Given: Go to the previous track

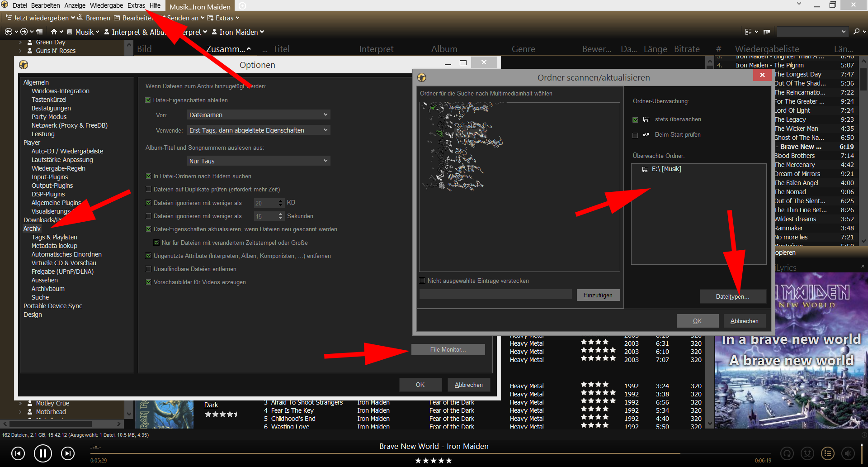Looking at the screenshot, I should 18,453.
